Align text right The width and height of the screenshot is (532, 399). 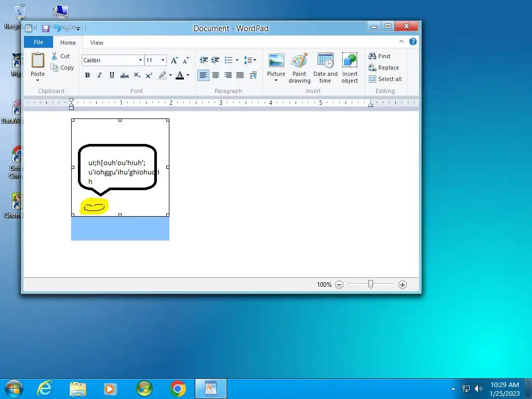[228, 75]
